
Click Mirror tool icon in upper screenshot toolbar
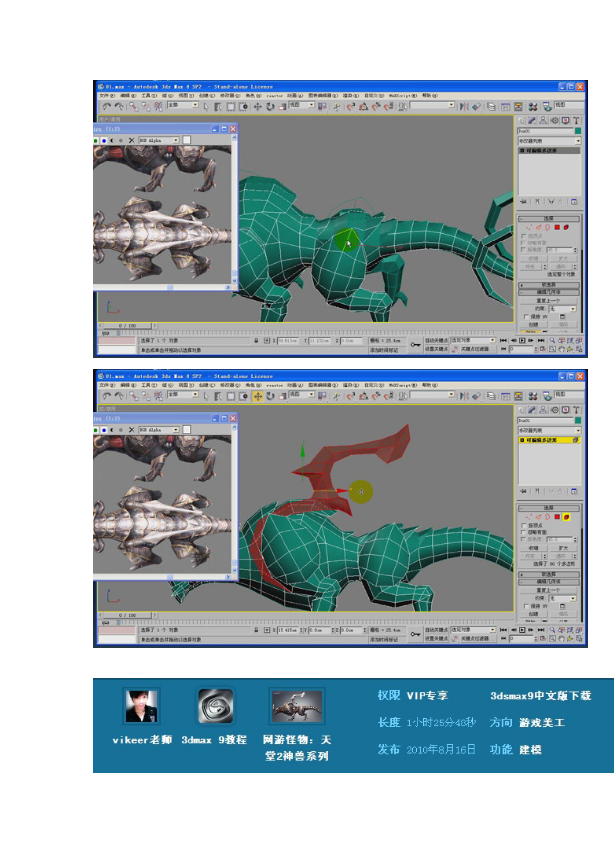click(x=464, y=106)
